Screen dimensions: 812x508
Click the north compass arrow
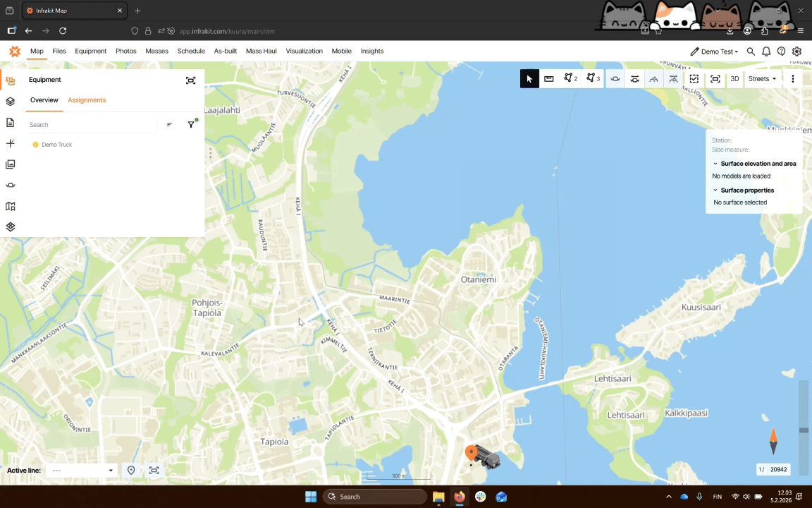[x=773, y=442]
